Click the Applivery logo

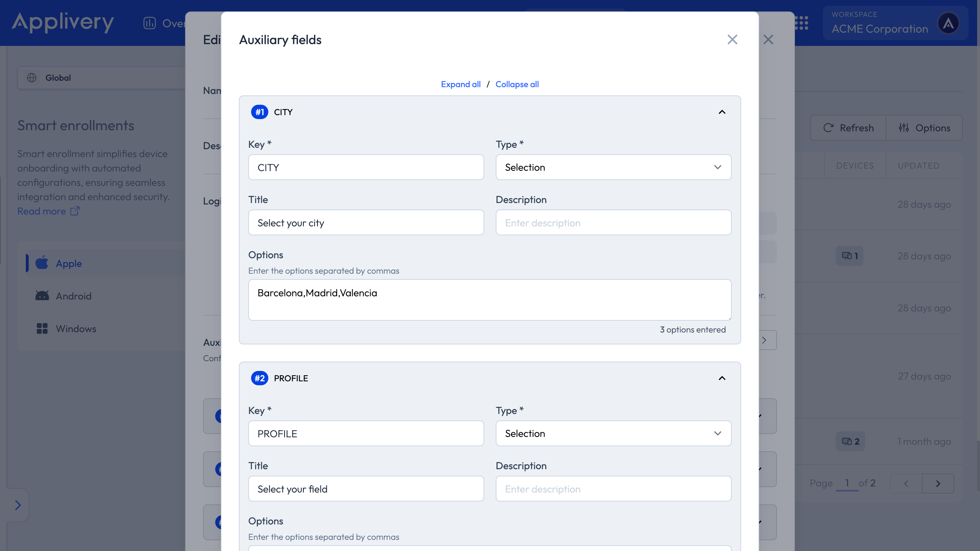click(x=63, y=22)
